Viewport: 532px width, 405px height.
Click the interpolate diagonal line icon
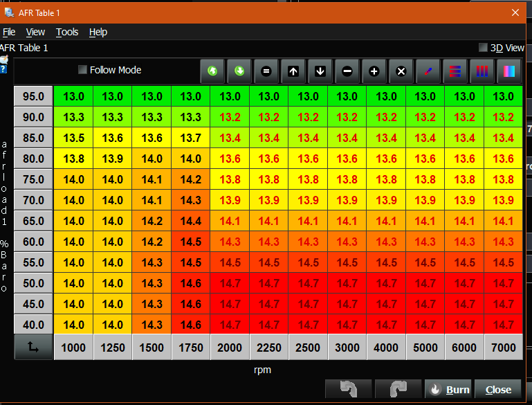click(x=428, y=71)
